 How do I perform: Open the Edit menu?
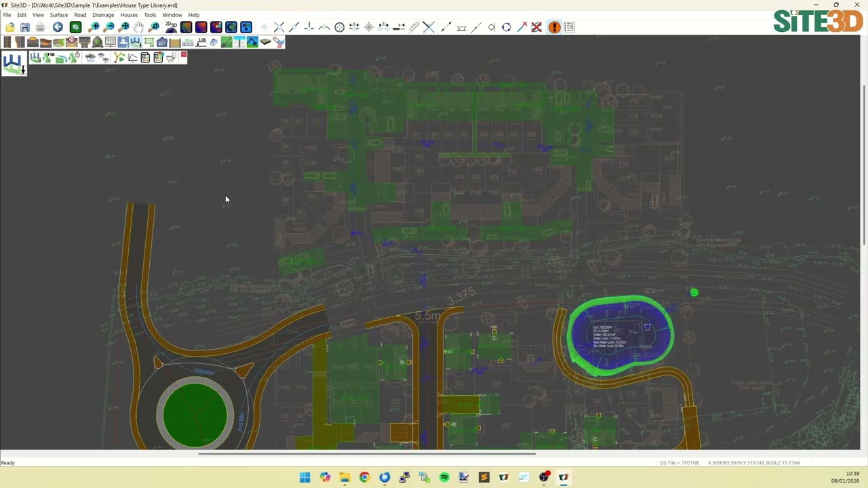point(22,15)
